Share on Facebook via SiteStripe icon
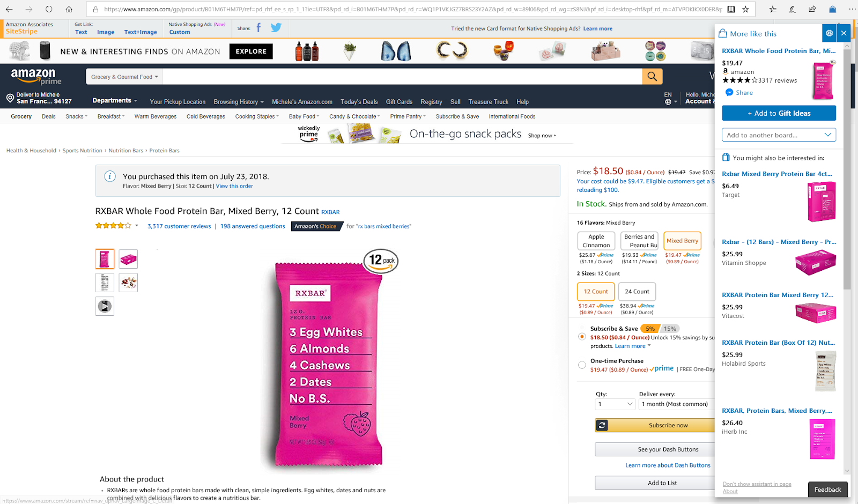The height and width of the screenshot is (504, 858). coord(258,28)
